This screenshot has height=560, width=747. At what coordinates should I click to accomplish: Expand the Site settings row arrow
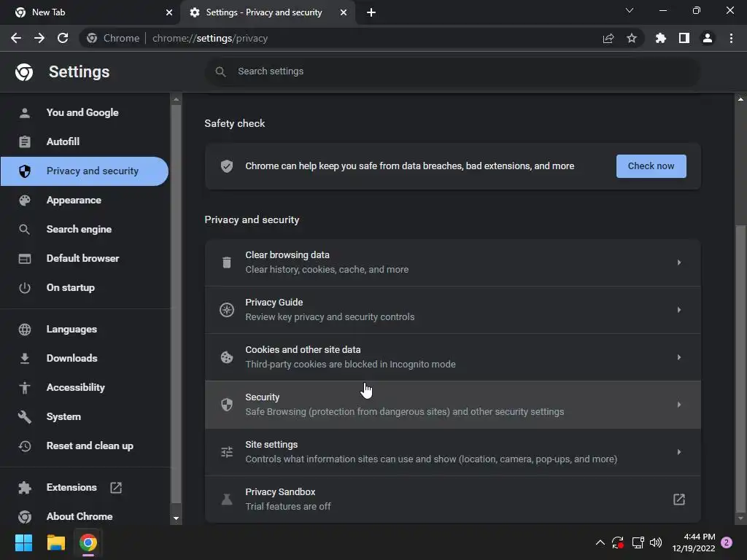(x=679, y=452)
